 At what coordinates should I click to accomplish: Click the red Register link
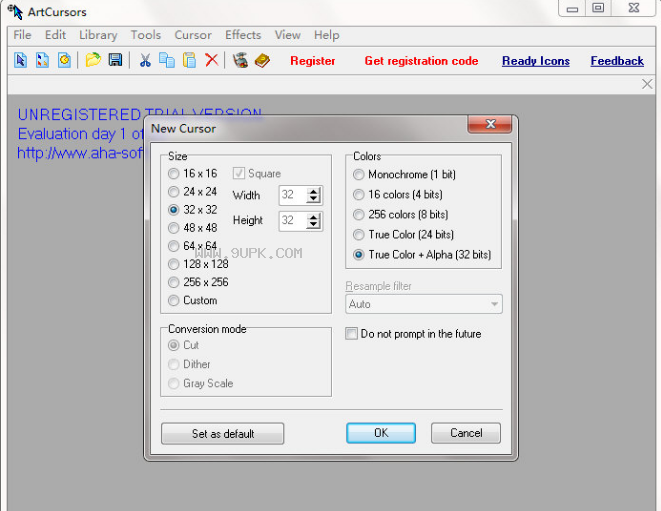[313, 61]
